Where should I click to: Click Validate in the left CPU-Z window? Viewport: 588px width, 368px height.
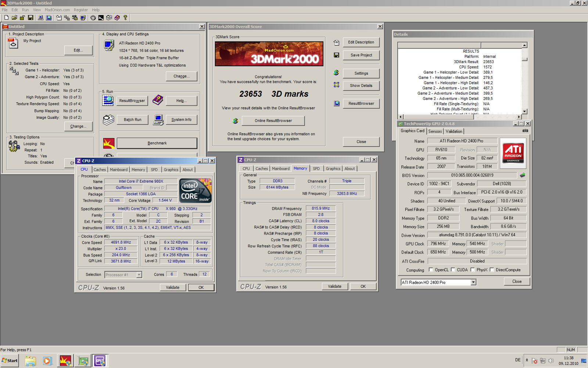[173, 287]
